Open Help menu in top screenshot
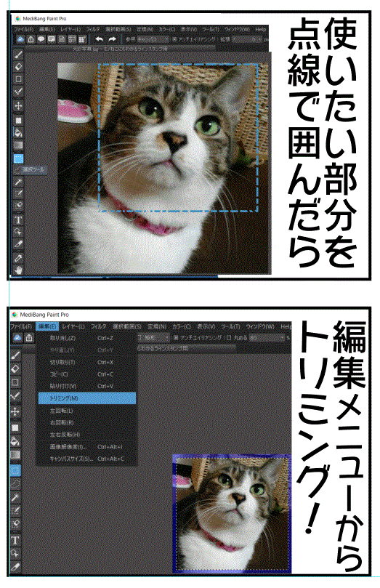 [260, 29]
